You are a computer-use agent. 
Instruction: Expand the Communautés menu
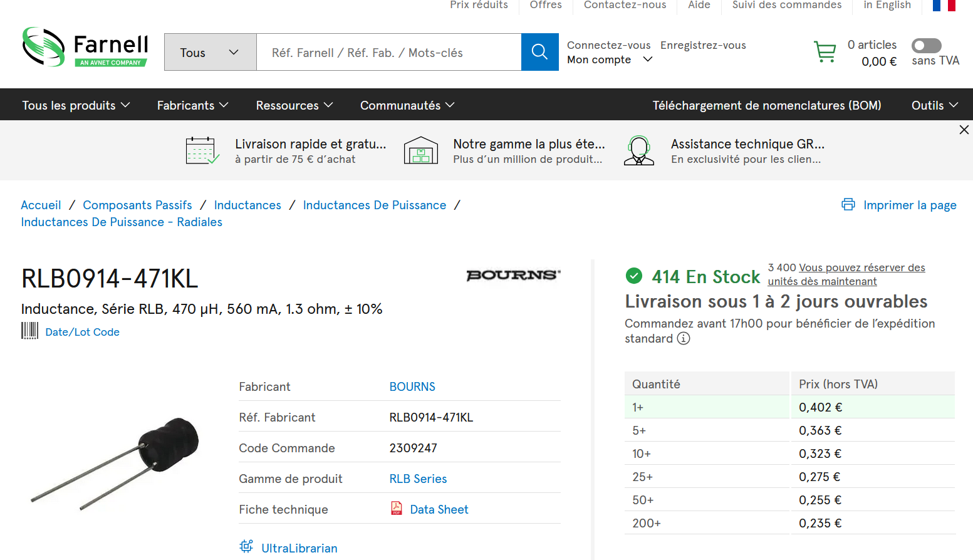[x=407, y=105]
